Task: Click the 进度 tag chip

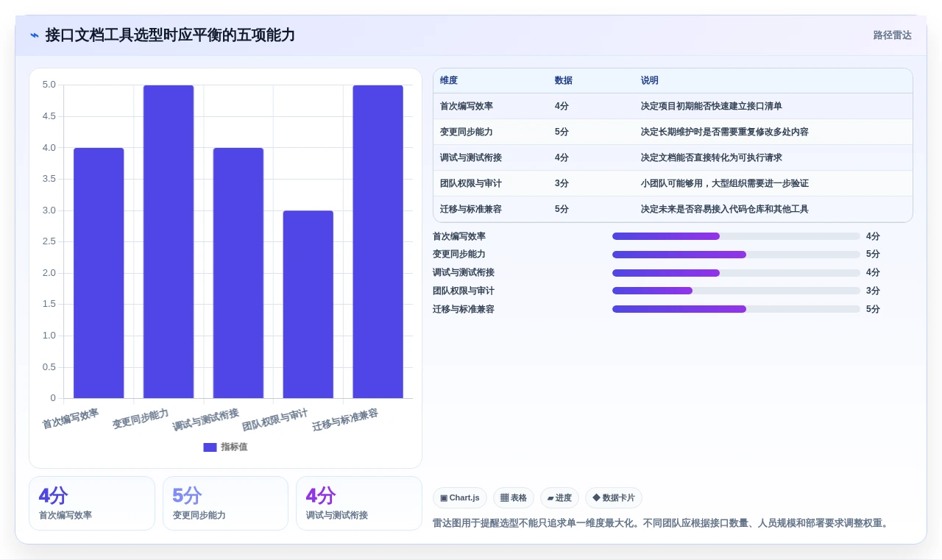Action: click(559, 498)
